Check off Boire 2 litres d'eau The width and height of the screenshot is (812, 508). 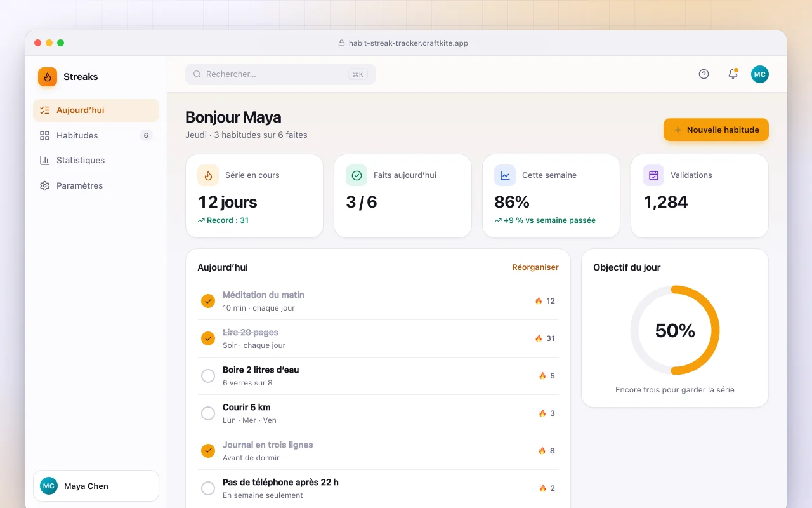(x=208, y=376)
